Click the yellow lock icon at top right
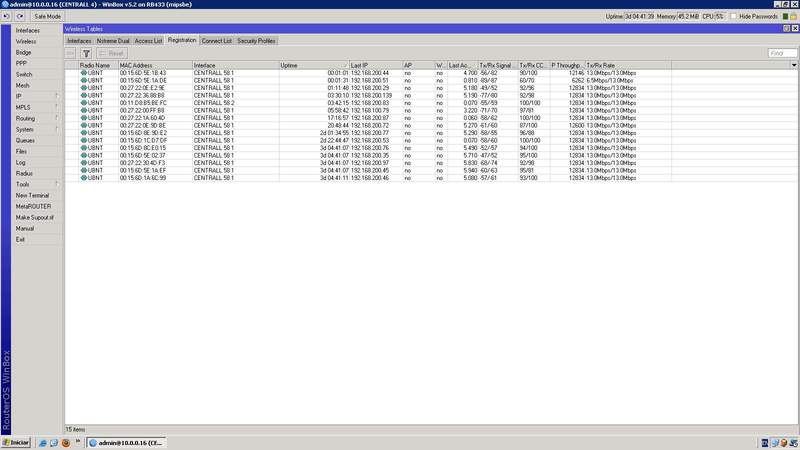 (x=793, y=16)
